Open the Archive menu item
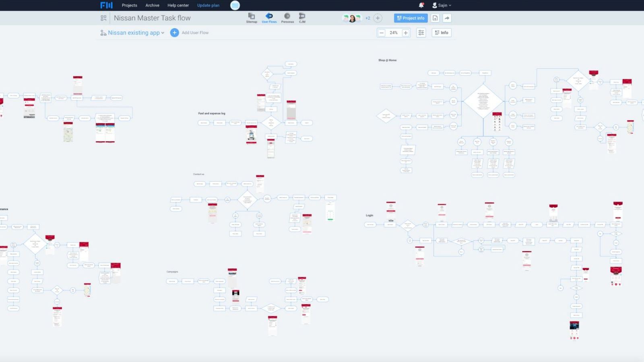644x362 pixels. 152,5
